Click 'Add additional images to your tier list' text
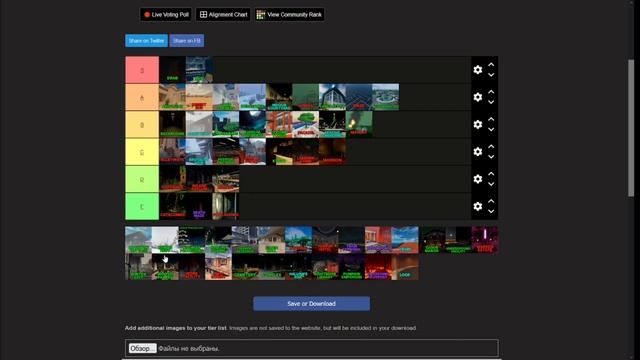Image resolution: width=640 pixels, height=360 pixels. [x=176, y=328]
